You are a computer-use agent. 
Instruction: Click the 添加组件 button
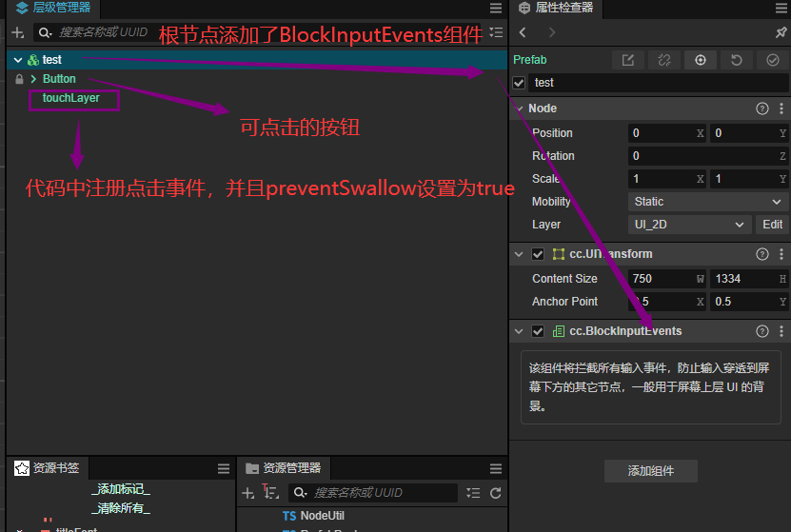click(651, 471)
